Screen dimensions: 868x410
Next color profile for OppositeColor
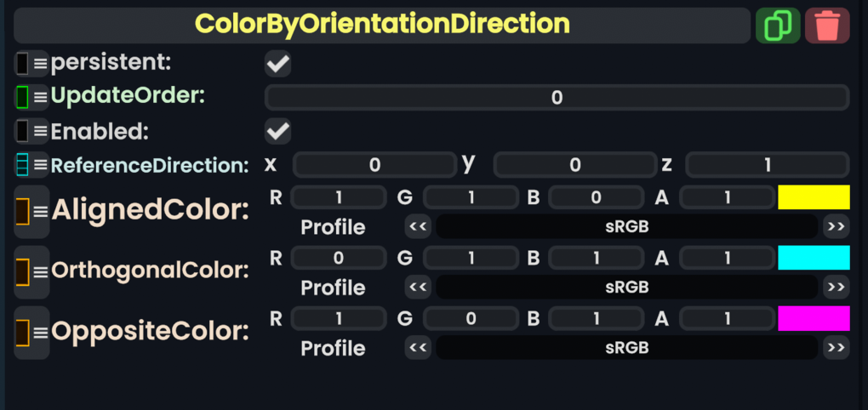836,348
